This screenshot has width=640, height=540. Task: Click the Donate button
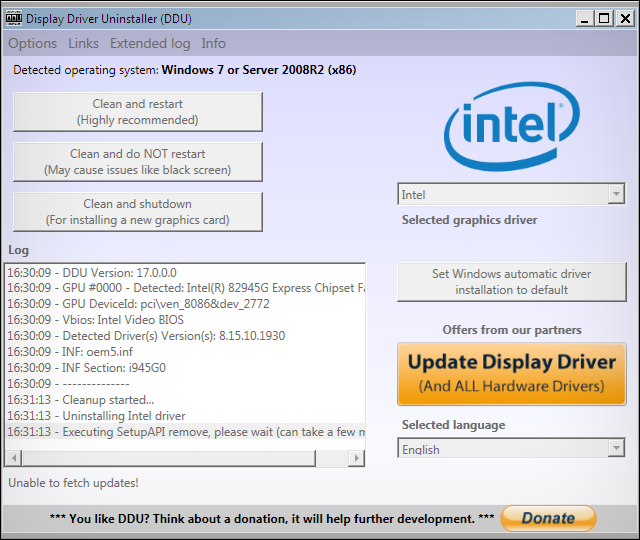(x=548, y=518)
